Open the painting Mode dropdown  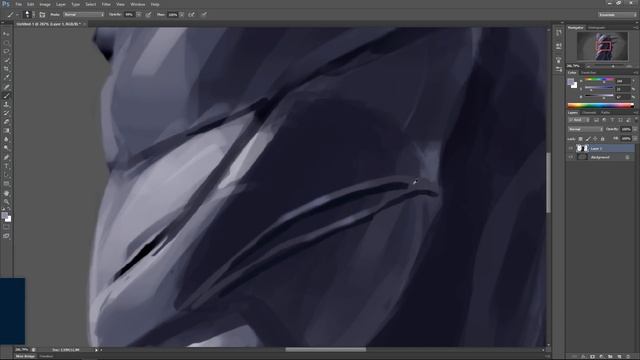point(84,14)
